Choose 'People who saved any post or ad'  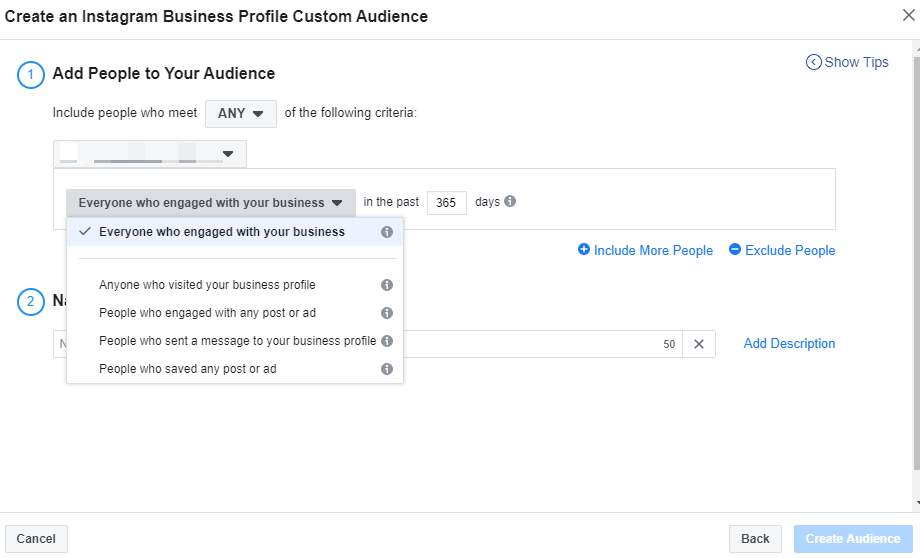[x=187, y=369]
